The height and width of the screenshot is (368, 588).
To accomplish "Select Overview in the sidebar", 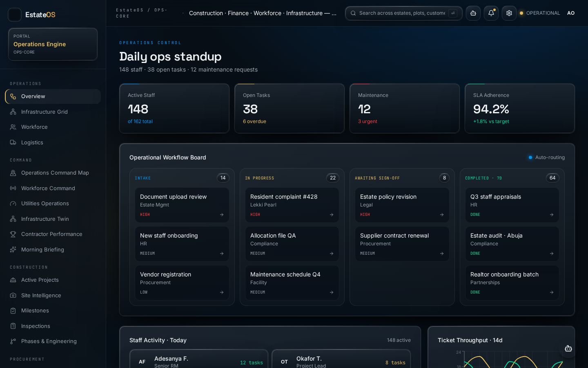I will tap(53, 96).
